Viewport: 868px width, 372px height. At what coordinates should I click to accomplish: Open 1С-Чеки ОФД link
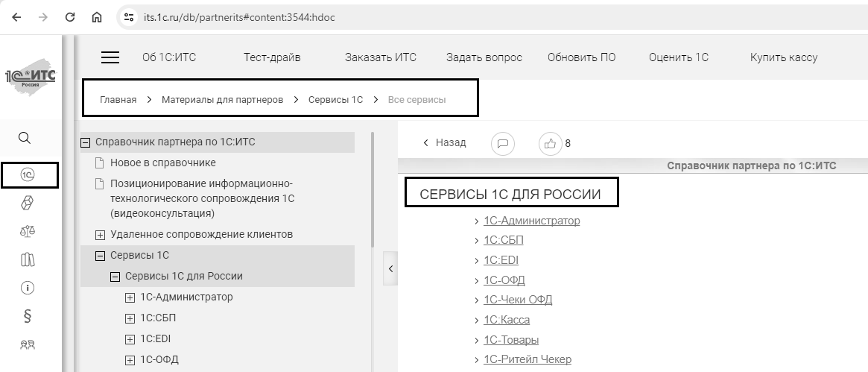click(518, 300)
